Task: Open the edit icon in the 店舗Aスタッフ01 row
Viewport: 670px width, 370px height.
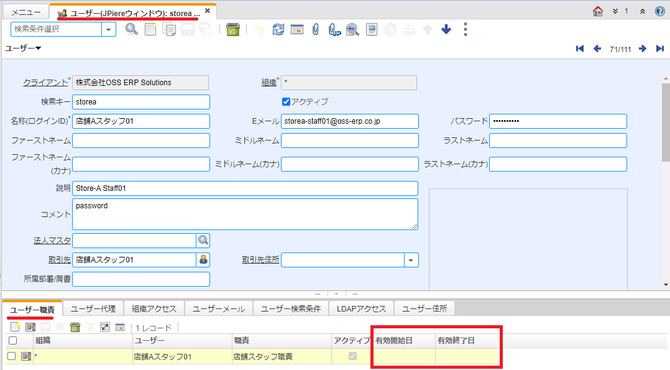Action: (26, 356)
